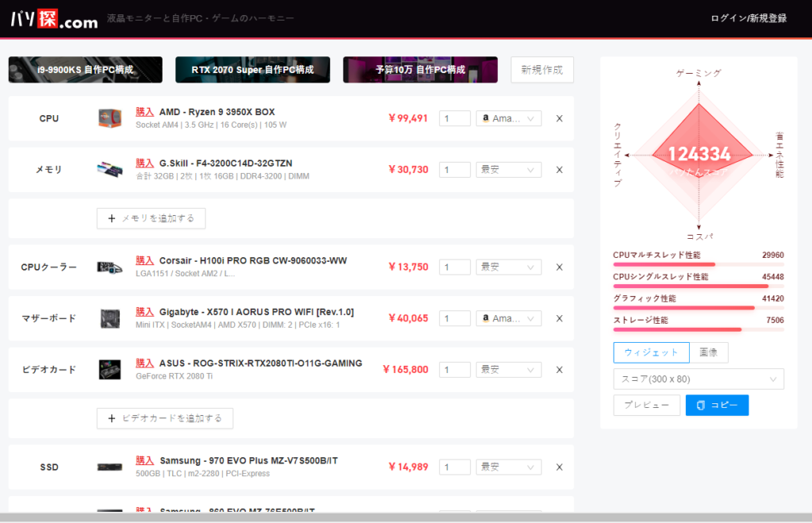
Task: Click 購入 link for Ryzen 9 3950X
Action: (145, 112)
